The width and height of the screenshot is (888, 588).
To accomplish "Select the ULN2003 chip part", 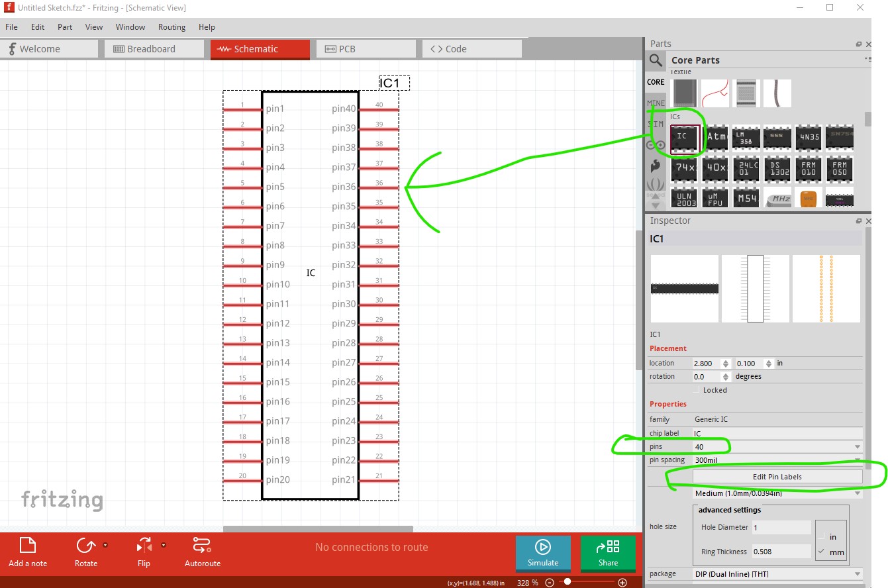I will (x=685, y=197).
